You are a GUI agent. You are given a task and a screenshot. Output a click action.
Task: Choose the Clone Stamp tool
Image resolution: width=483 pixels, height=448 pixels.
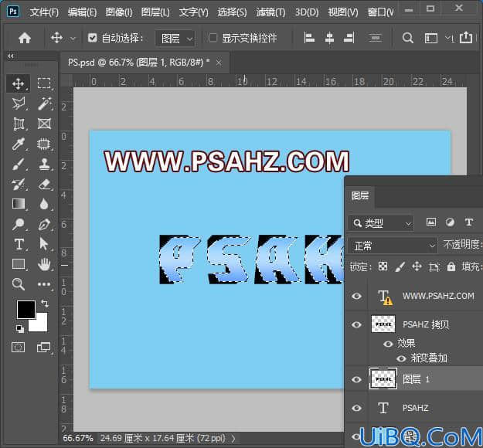click(x=45, y=164)
